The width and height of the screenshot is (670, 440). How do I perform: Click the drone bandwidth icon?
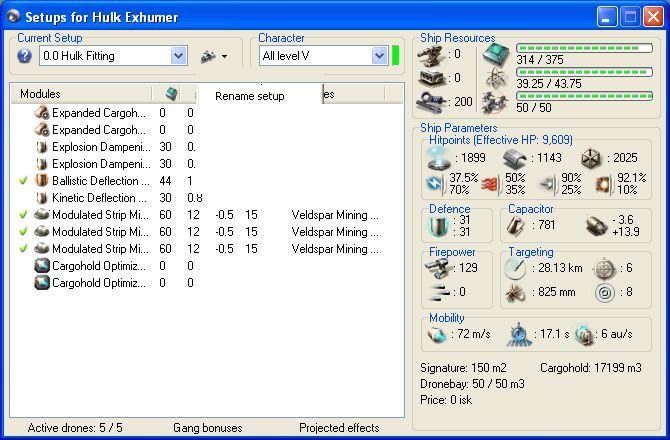pos(495,103)
